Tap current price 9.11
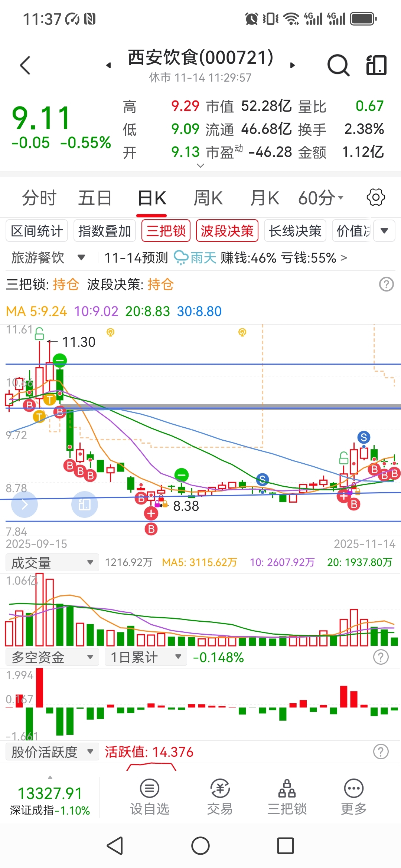 tap(41, 118)
